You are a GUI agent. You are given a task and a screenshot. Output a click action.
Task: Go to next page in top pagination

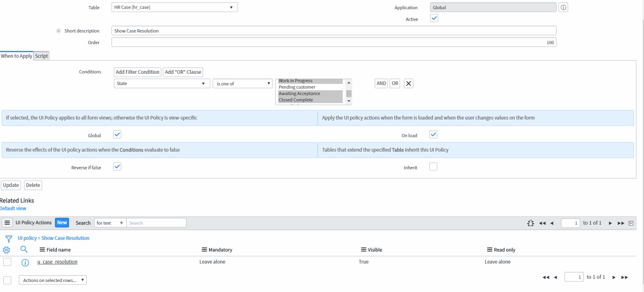click(610, 223)
